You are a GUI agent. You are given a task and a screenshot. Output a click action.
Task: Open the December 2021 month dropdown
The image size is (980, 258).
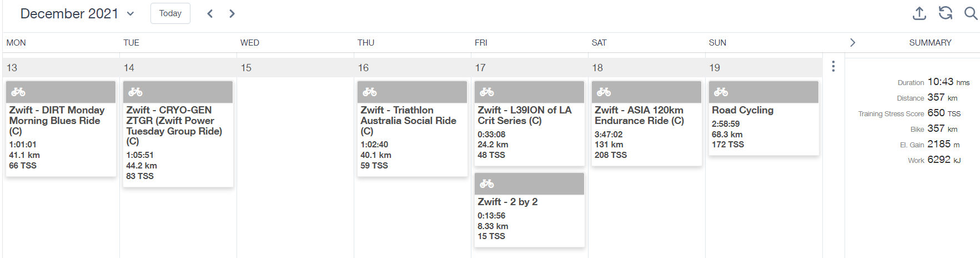click(77, 13)
